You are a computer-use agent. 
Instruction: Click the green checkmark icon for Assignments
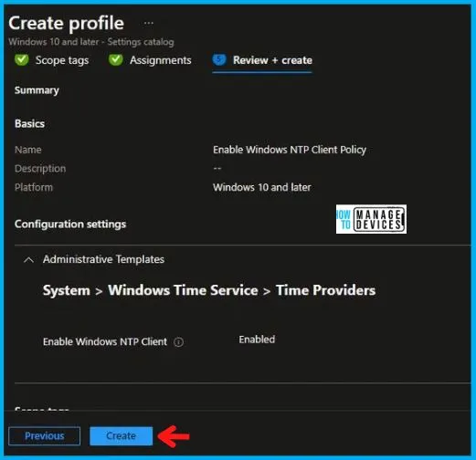(x=116, y=59)
